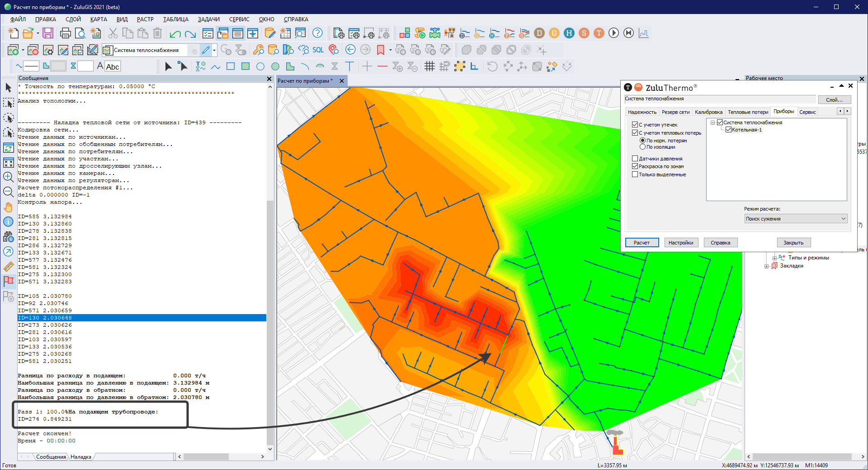
Task: Click the Undo arrow icon
Action: (175, 33)
